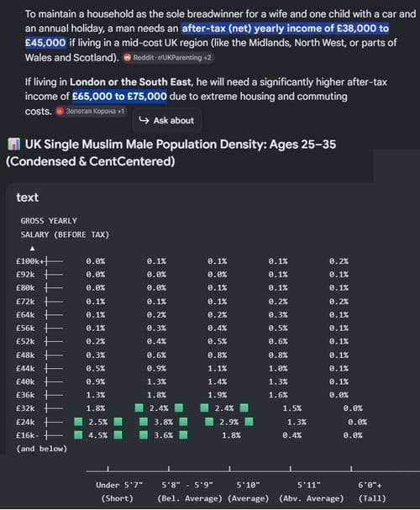Click the UK Single Muslim Male heading
Screen dimensions: 420x510
pyautogui.click(x=171, y=153)
